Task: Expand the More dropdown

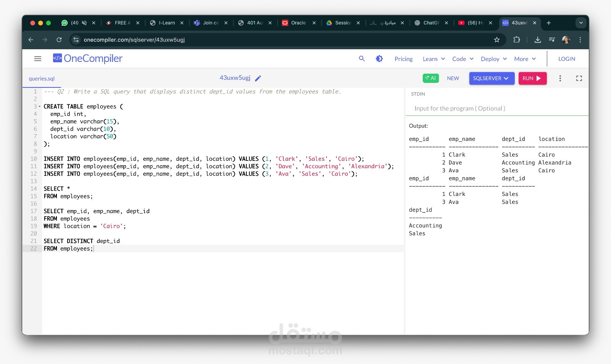Action: [525, 59]
